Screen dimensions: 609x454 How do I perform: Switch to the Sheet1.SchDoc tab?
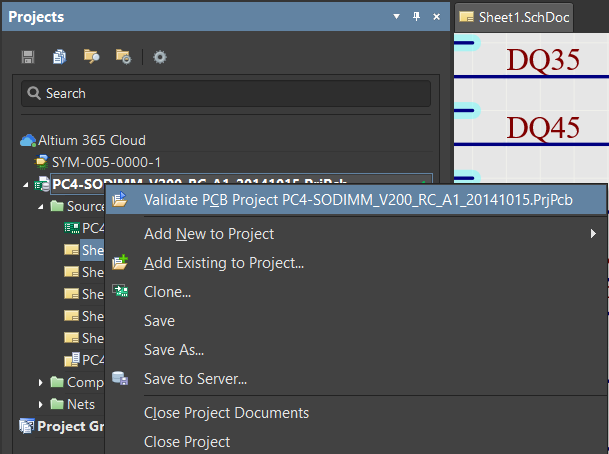(x=514, y=17)
